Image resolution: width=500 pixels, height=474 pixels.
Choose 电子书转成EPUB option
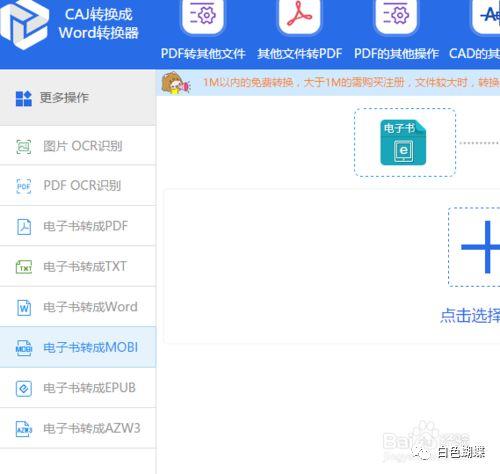pyautogui.click(x=78, y=388)
